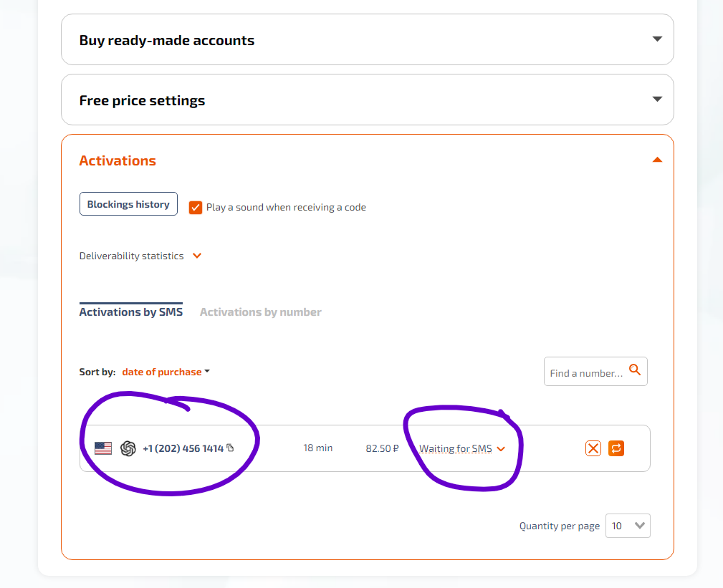Open the sort by date of purchase dropdown
723x588 pixels.
(x=166, y=372)
